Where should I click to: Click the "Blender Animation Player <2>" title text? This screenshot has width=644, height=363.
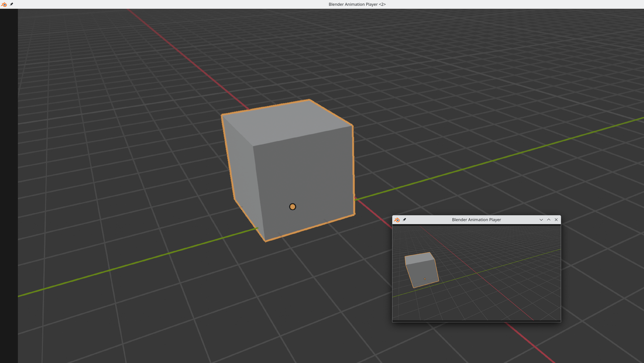coord(357,4)
